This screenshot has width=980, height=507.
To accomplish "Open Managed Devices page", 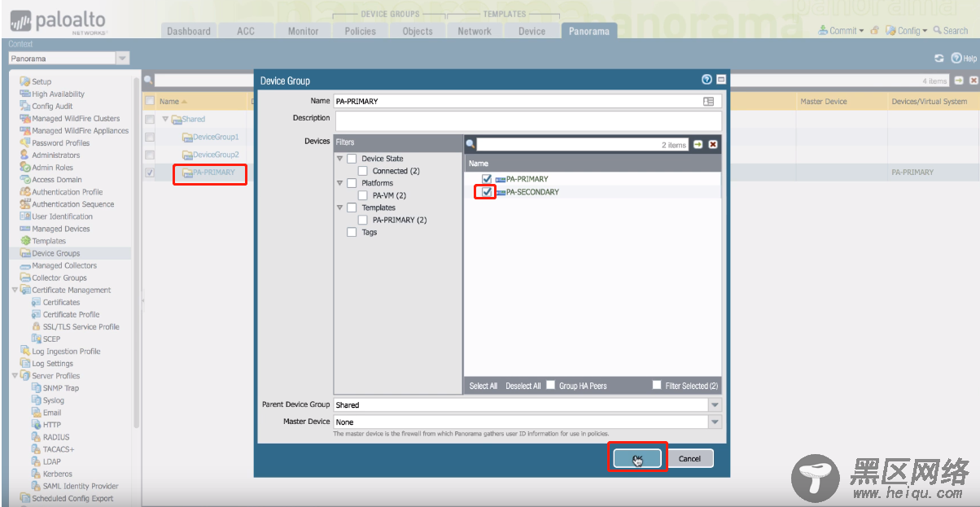I will coord(60,229).
